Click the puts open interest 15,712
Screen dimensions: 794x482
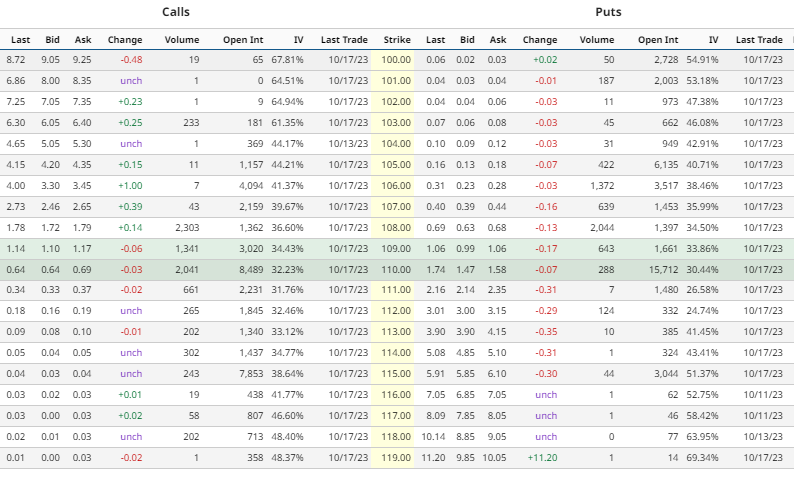[663, 270]
